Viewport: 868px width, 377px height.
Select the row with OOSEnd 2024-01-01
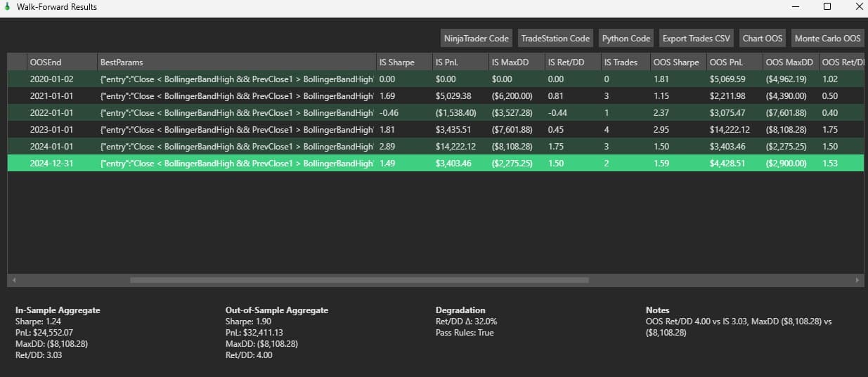(435, 147)
